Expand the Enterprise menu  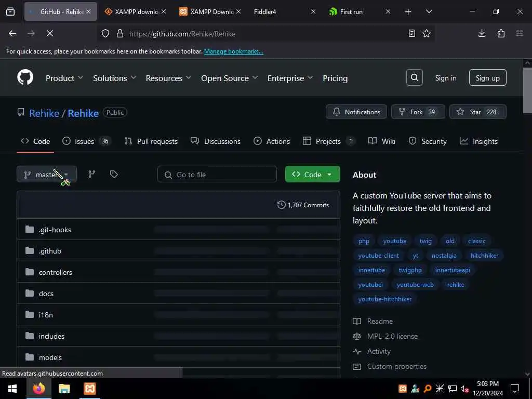290,78
